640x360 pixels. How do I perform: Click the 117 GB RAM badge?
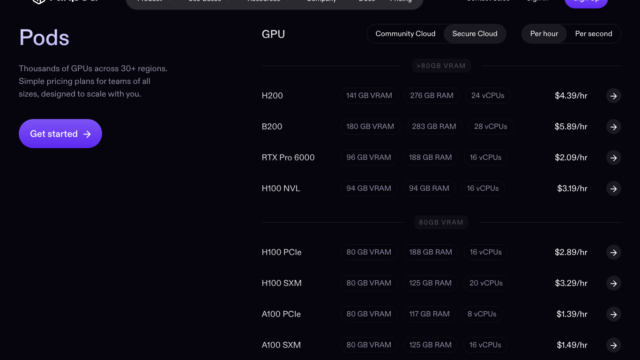click(429, 314)
